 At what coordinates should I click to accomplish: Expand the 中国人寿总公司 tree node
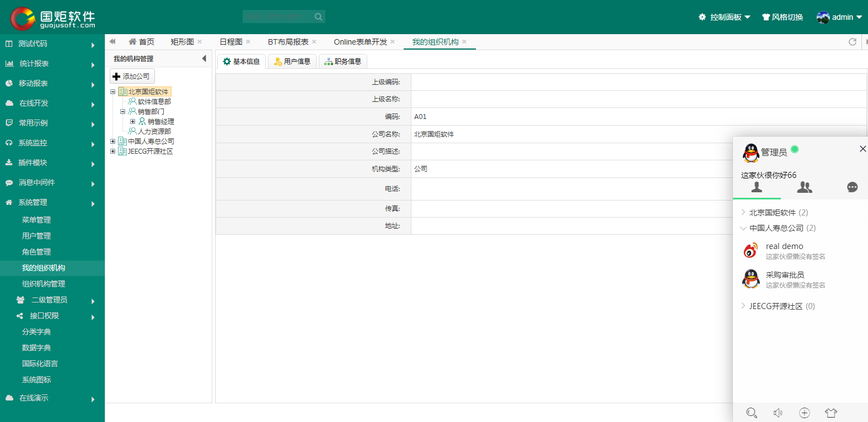tap(112, 142)
